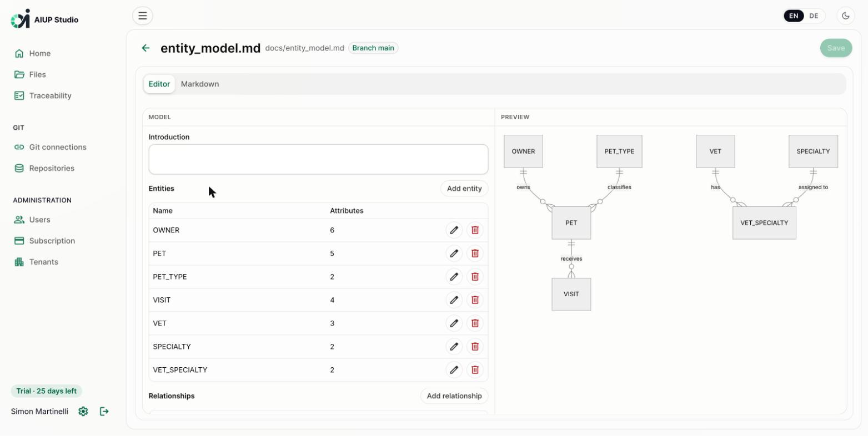Click the OWNER box in preview diagram
This screenshot has width=868, height=436.
[523, 151]
